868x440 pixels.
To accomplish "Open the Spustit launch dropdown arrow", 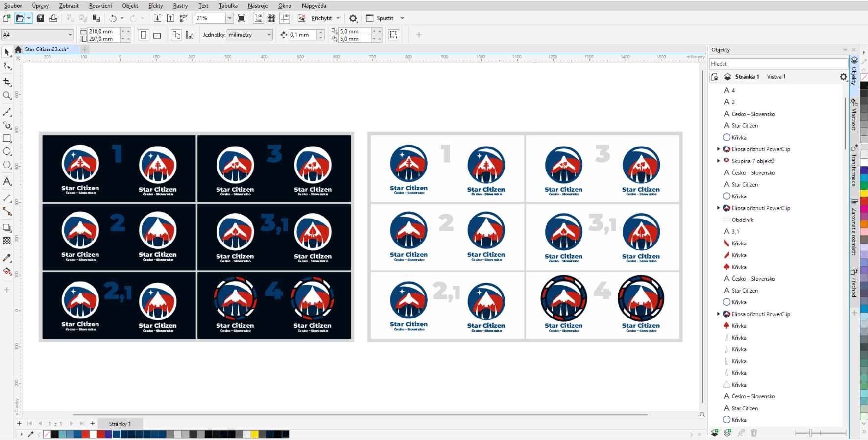I will click(x=402, y=18).
